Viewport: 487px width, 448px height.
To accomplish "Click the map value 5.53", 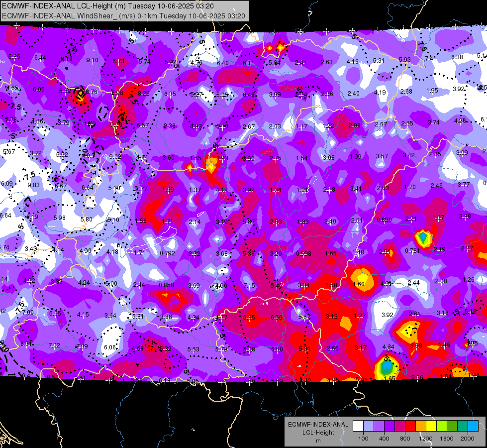I will (193, 349).
